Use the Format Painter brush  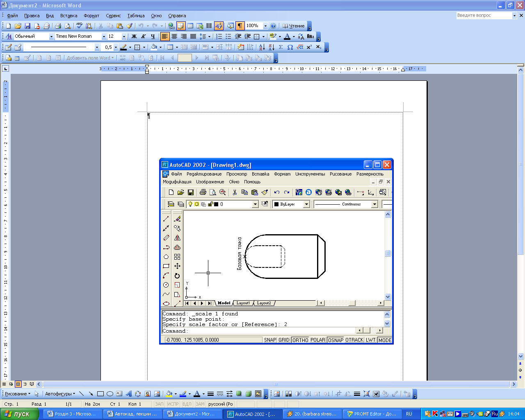click(x=129, y=26)
